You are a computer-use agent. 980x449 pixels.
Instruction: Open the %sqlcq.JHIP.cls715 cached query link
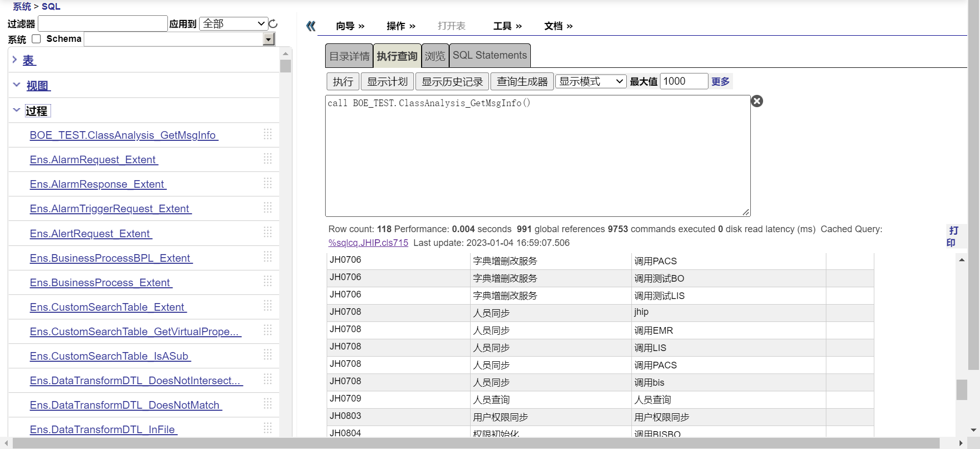pyautogui.click(x=368, y=243)
